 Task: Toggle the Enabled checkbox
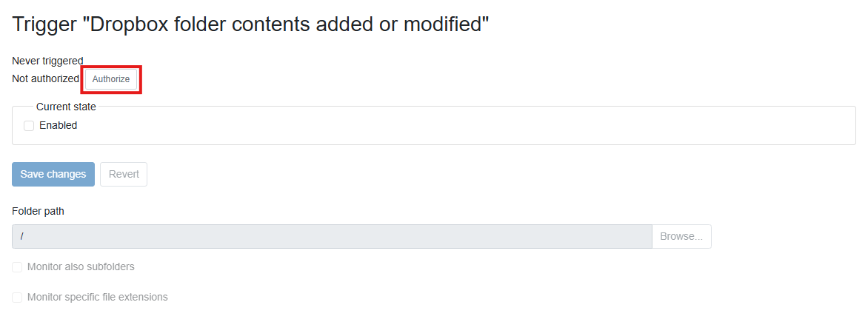(29, 126)
